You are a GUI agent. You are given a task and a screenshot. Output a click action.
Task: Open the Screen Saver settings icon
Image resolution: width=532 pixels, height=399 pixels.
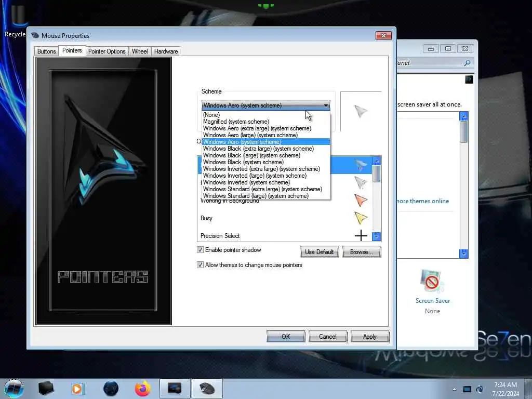[432, 281]
